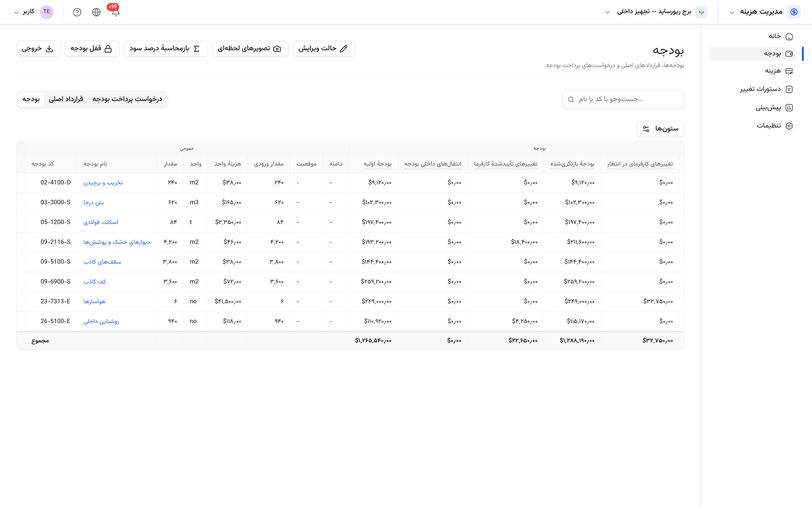Screen dimensions: 812x508
Task: Click the هزینه cost icon in sidebar
Action: (x=789, y=71)
